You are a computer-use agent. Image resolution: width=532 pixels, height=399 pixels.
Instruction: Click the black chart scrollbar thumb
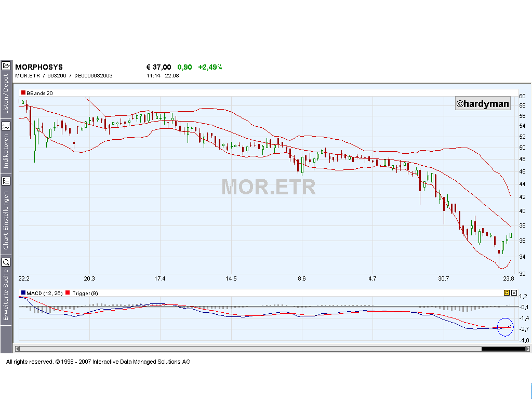click(x=503, y=349)
